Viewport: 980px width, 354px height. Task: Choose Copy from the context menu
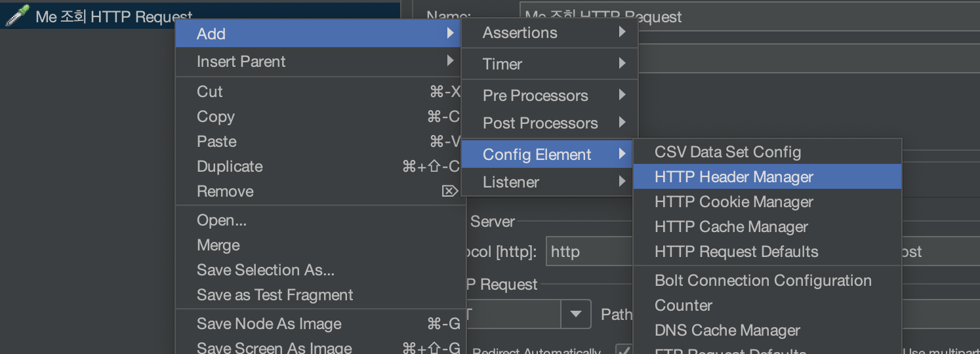tap(216, 117)
